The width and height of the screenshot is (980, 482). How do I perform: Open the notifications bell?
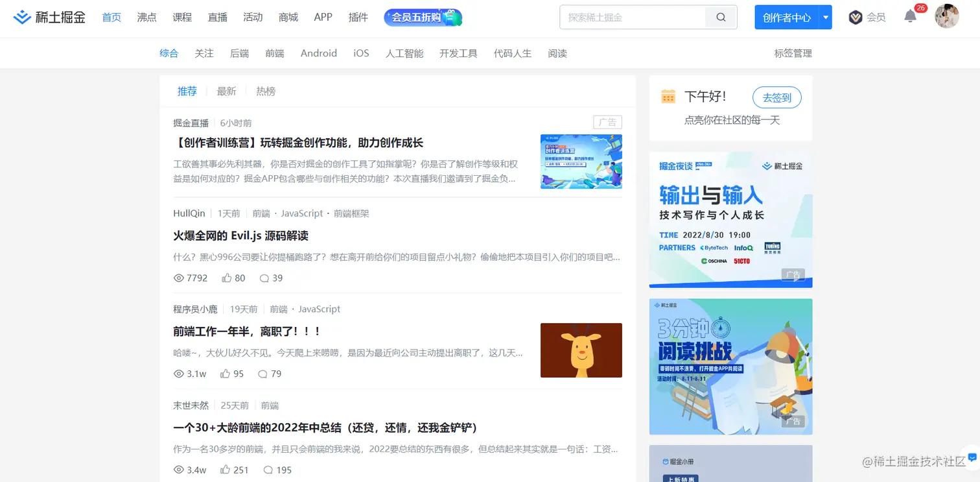(910, 18)
